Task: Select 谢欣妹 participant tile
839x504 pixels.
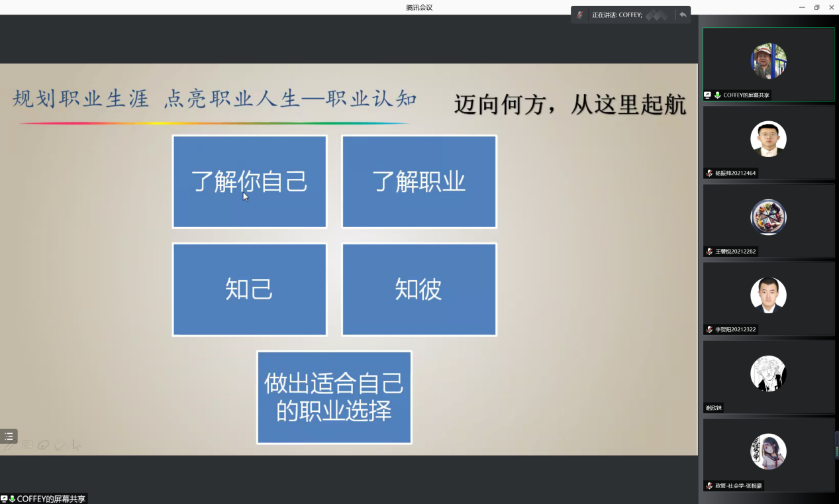Action: click(768, 377)
